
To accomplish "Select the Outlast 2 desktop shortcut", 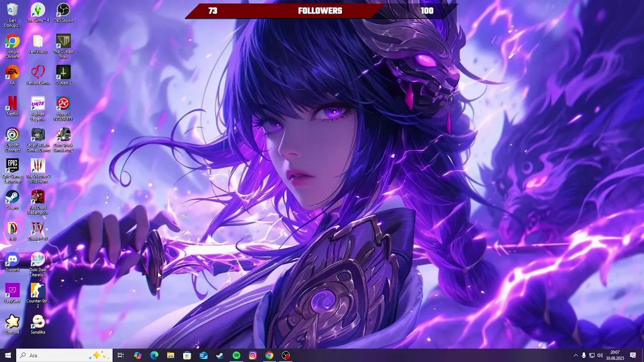I will click(x=63, y=75).
